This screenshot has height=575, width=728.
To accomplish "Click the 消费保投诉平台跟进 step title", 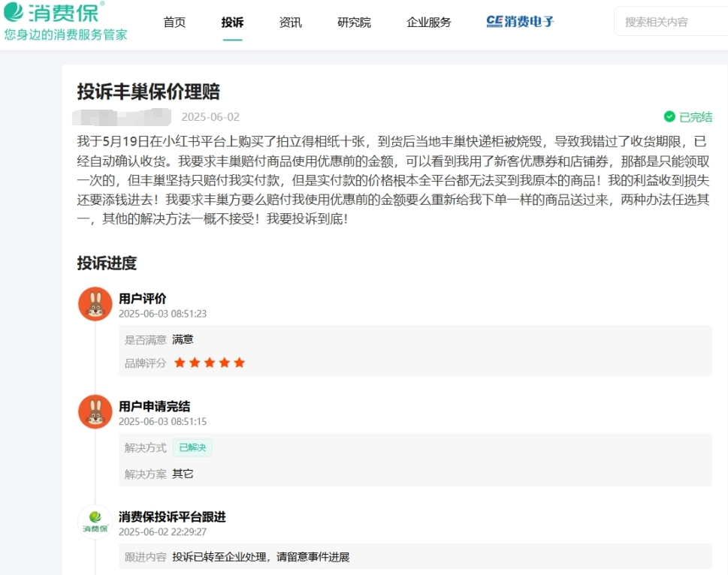I will coord(172,516).
